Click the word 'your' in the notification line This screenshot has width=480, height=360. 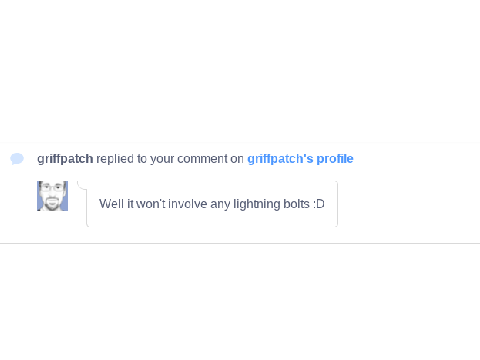point(162,160)
